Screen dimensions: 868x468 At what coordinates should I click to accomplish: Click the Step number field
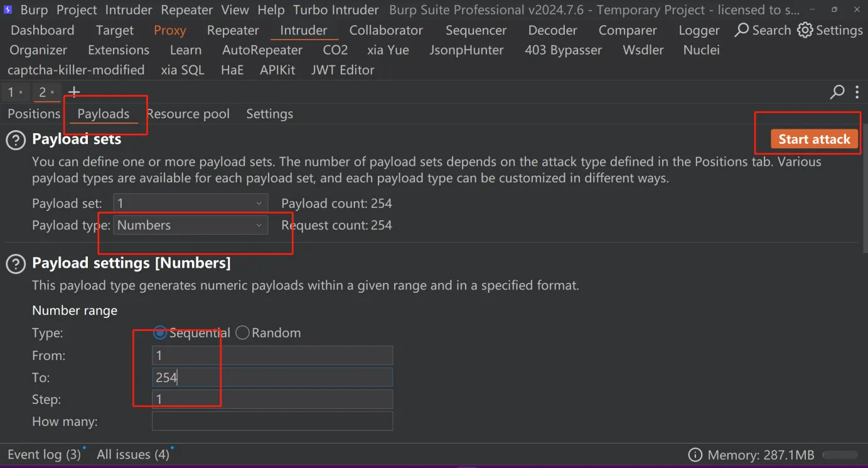pos(272,400)
